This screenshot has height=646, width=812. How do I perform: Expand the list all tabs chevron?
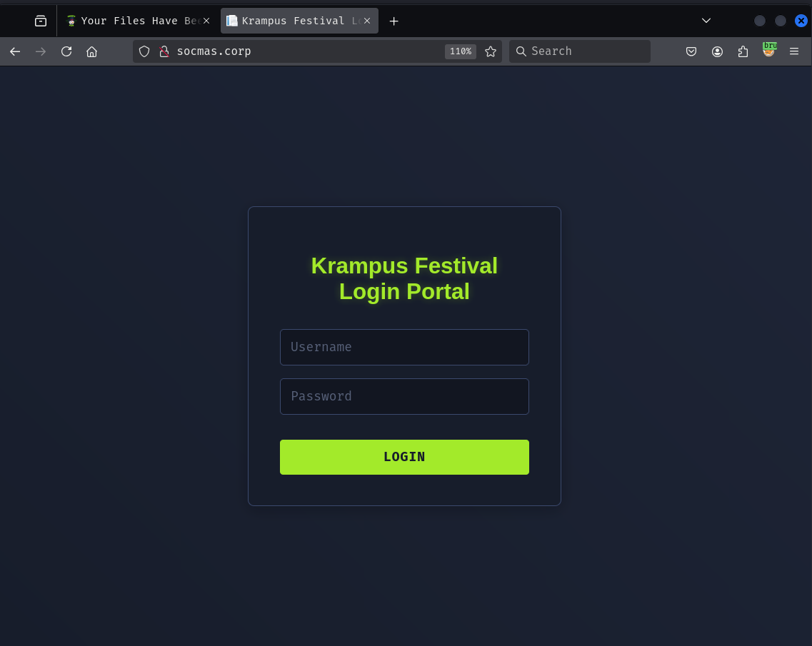706,21
